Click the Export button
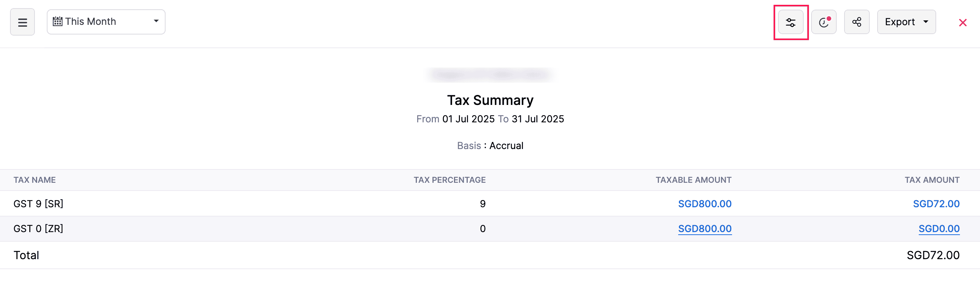The width and height of the screenshot is (980, 284). (900, 22)
